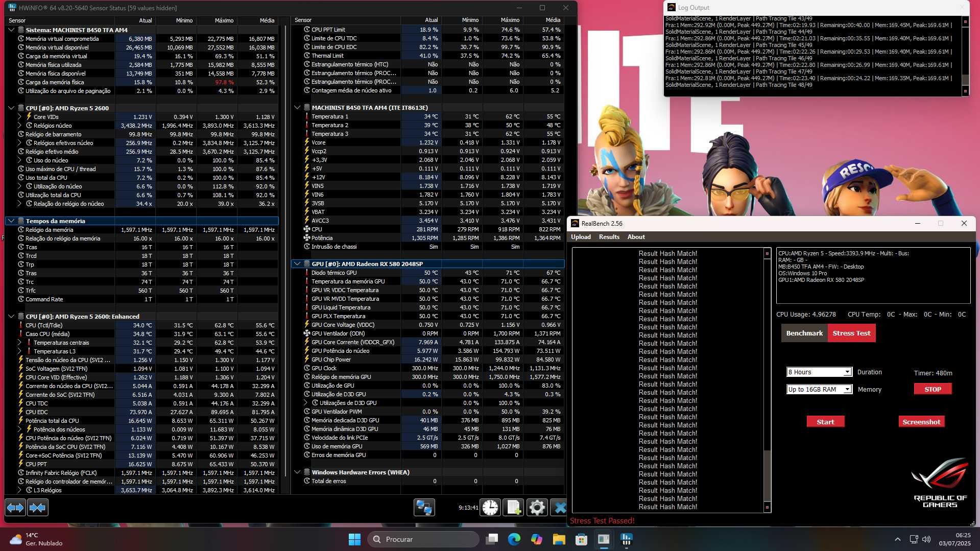Open File Explorer folder icon on taskbar
The width and height of the screenshot is (980, 551).
[x=559, y=539]
